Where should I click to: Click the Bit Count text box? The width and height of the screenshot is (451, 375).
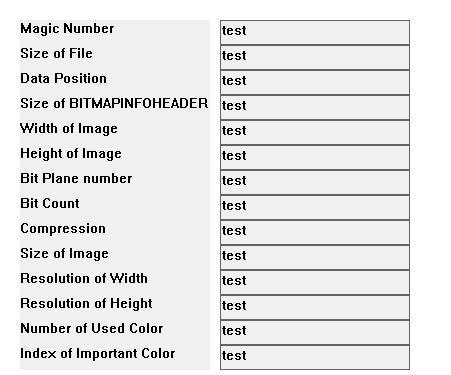coord(315,207)
